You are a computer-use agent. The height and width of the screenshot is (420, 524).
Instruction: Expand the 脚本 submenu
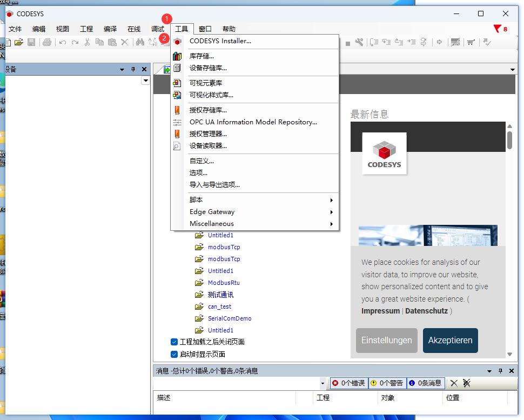pos(261,200)
